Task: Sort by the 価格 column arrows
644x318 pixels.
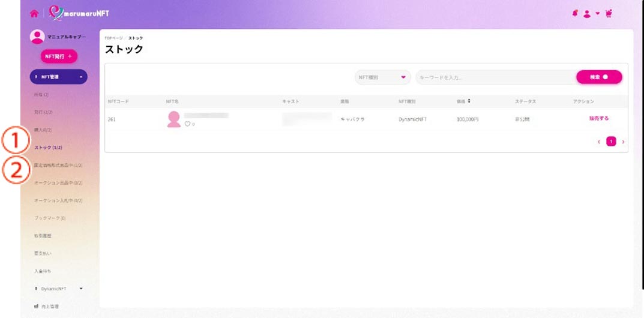Action: click(469, 101)
